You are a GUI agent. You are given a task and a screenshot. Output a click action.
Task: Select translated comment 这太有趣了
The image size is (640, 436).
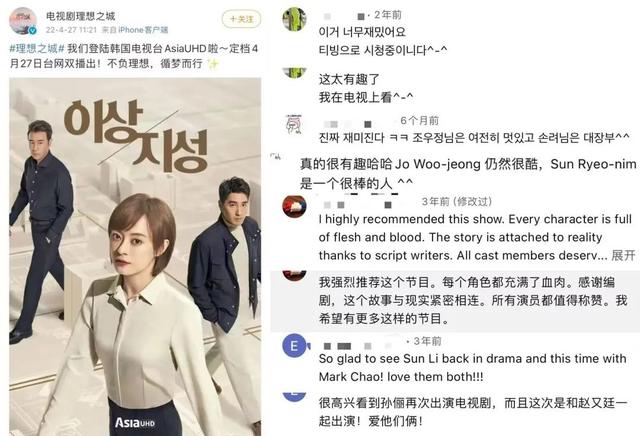[349, 79]
